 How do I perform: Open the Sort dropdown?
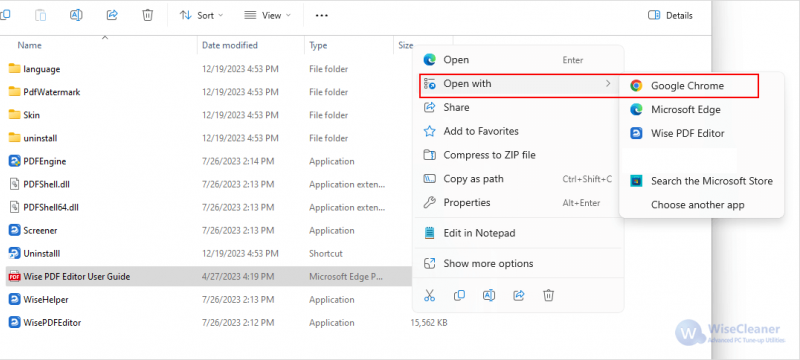[x=202, y=15]
